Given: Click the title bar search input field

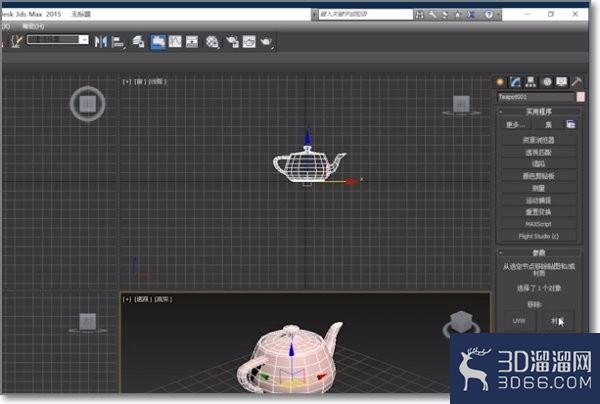Looking at the screenshot, I should coord(365,14).
